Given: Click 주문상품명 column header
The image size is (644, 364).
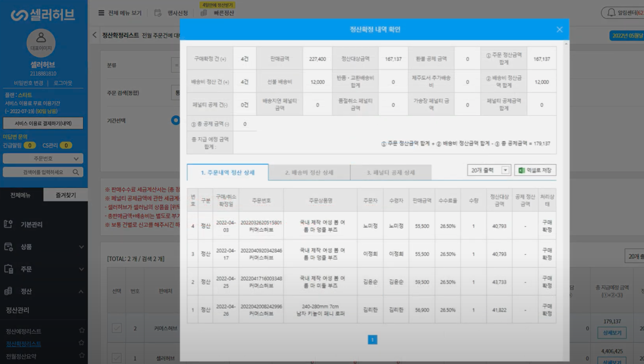Looking at the screenshot, I should click(320, 200).
